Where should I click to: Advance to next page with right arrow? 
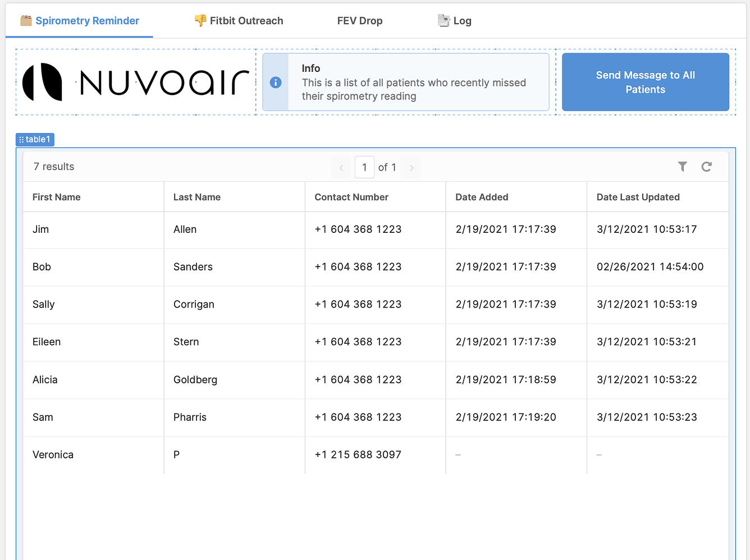(411, 167)
